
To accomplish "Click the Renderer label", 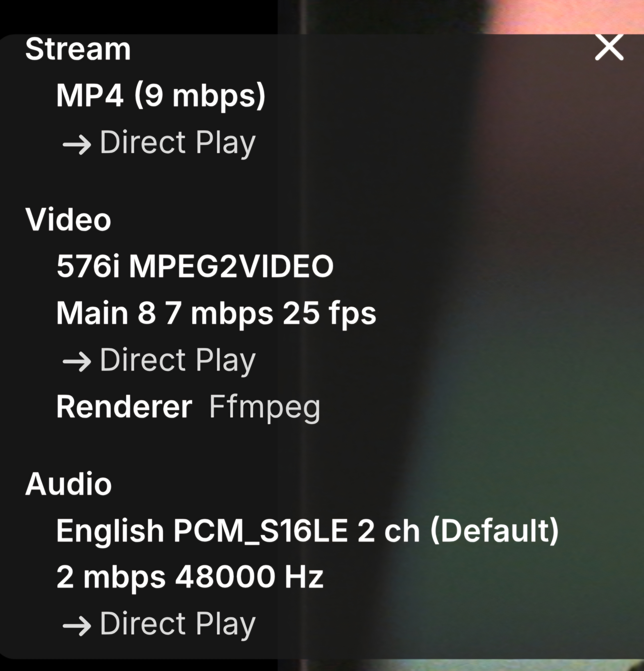I will pyautogui.click(x=124, y=407).
